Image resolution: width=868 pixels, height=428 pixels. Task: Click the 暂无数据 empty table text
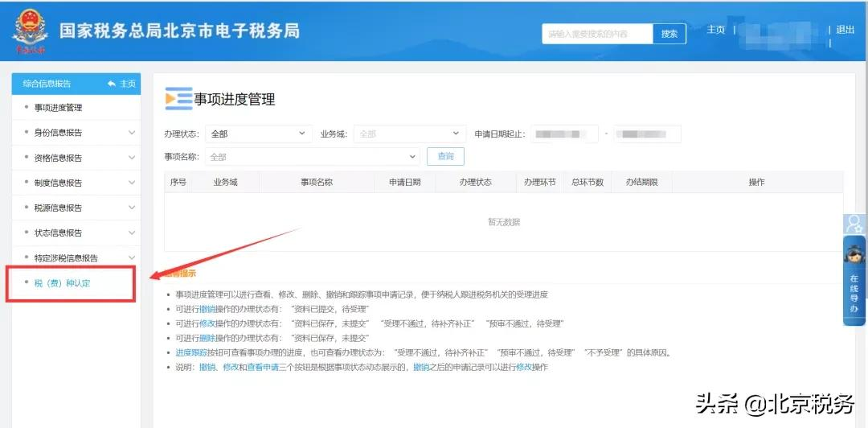pyautogui.click(x=504, y=222)
